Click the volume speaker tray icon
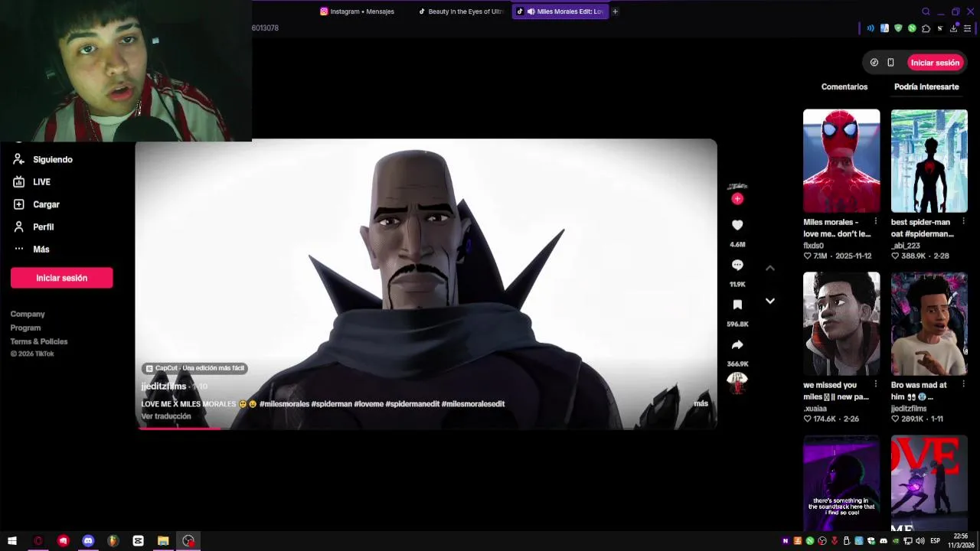The image size is (980, 551). coord(920,541)
